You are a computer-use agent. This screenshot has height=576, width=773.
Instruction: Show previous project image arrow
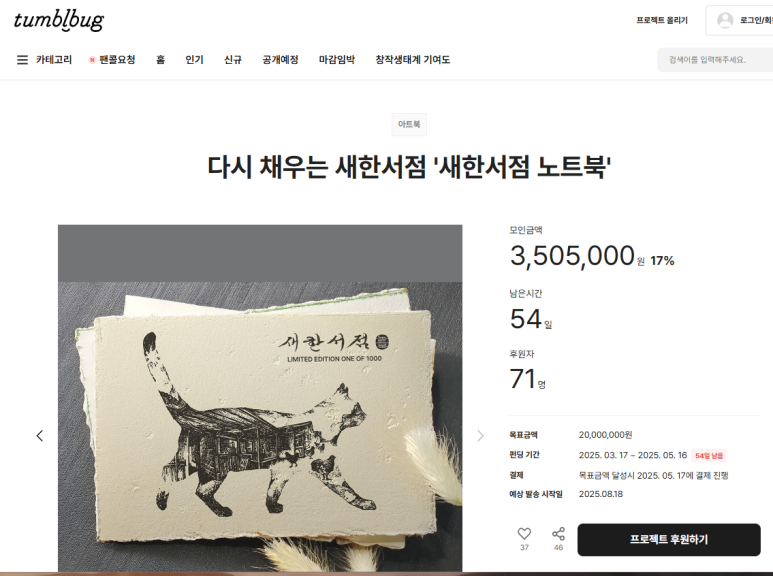click(x=40, y=435)
